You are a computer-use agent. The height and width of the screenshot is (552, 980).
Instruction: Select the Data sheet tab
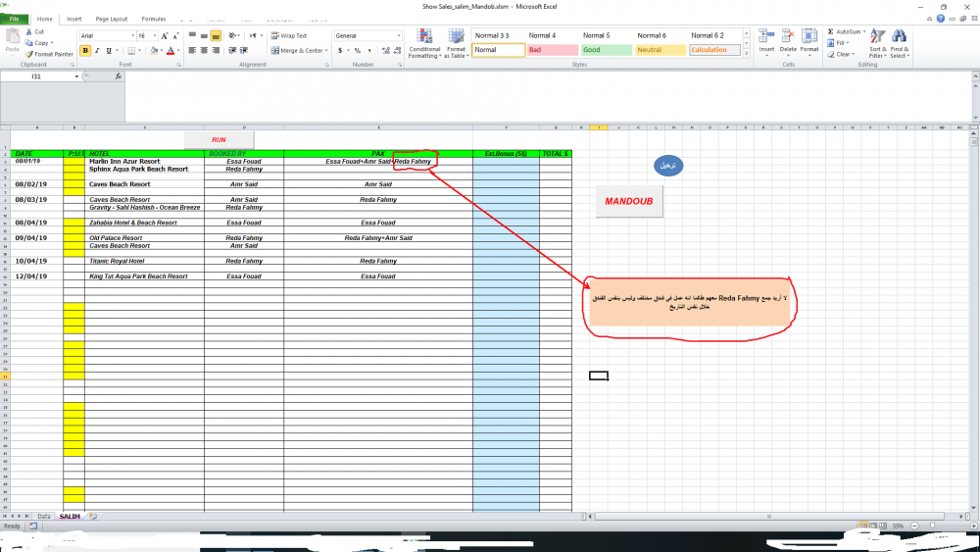tap(44, 517)
